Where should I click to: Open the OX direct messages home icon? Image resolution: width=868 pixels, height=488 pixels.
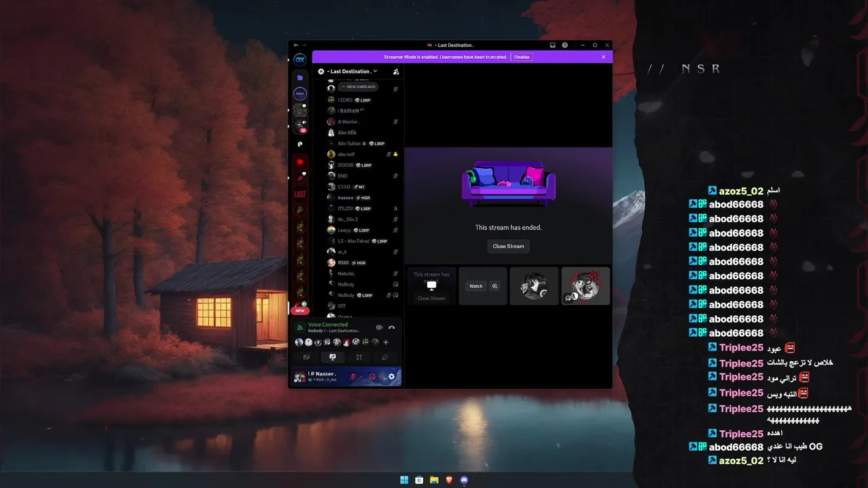tap(300, 60)
